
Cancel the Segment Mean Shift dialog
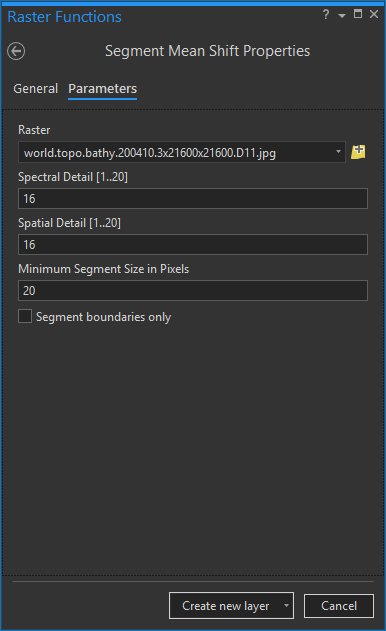pyautogui.click(x=339, y=606)
